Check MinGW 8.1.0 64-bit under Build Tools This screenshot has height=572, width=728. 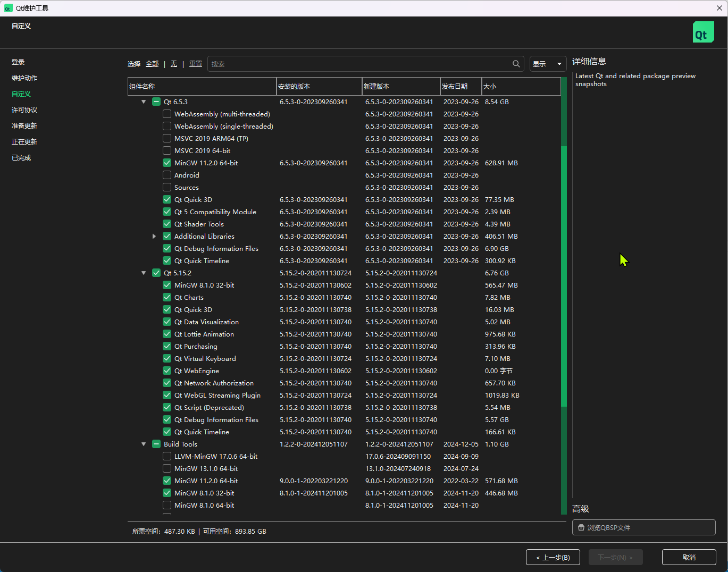click(167, 505)
